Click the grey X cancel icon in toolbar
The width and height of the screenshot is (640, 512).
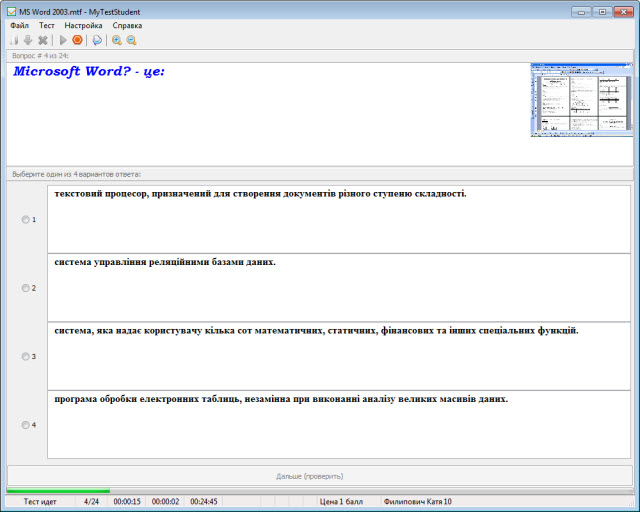point(43,40)
